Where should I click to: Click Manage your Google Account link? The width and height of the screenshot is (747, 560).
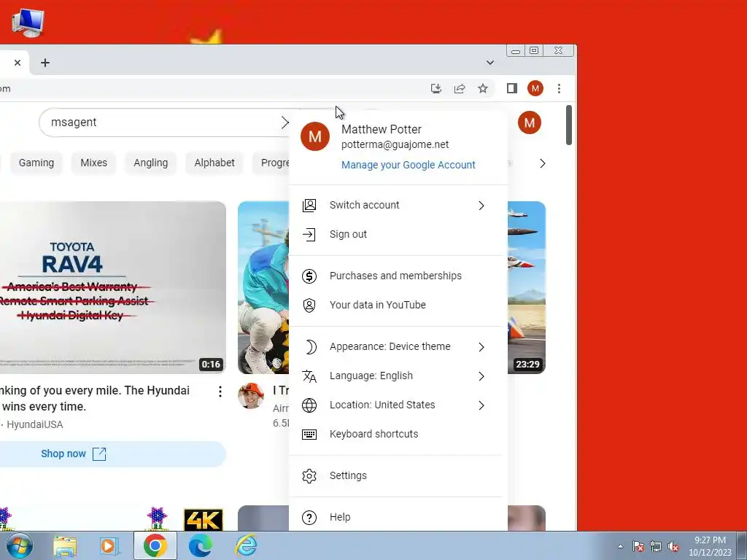(409, 165)
